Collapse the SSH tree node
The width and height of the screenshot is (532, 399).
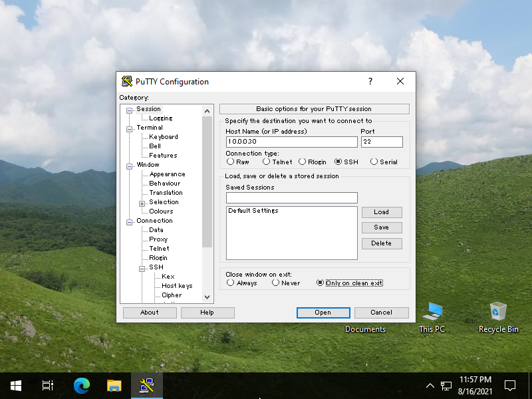[x=142, y=269]
